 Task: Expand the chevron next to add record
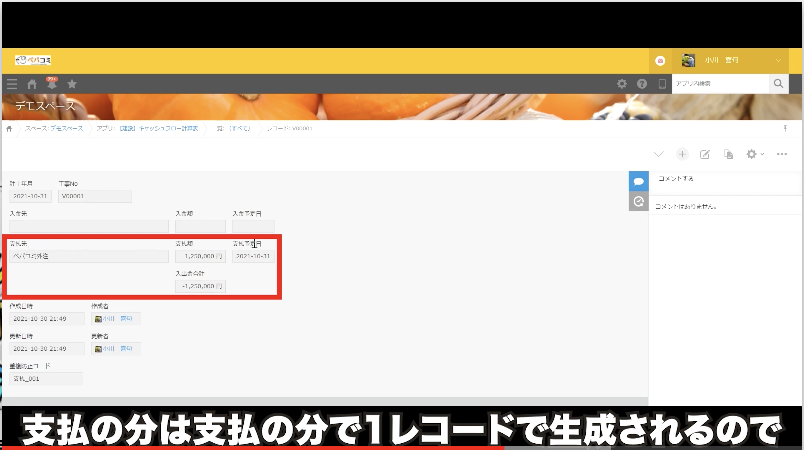[658, 154]
